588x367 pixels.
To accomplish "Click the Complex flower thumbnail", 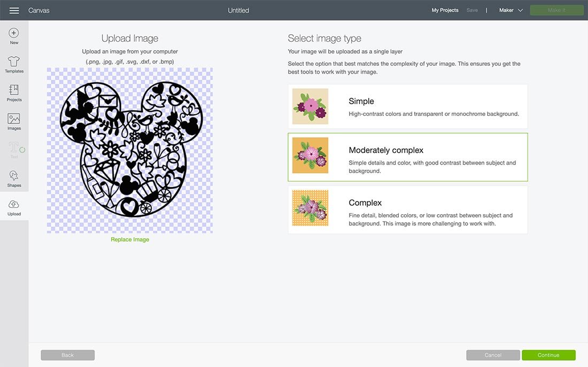I will point(310,208).
